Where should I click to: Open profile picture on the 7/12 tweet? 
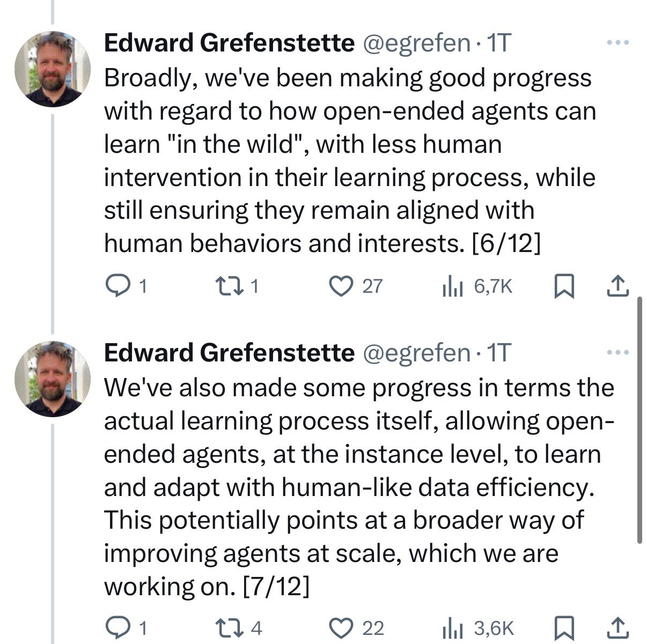point(52,379)
